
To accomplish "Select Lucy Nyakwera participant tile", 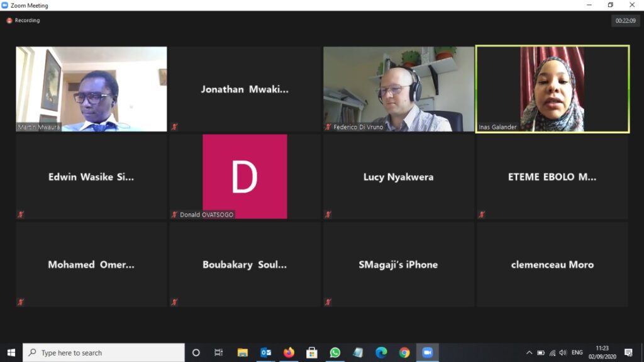I will click(398, 176).
